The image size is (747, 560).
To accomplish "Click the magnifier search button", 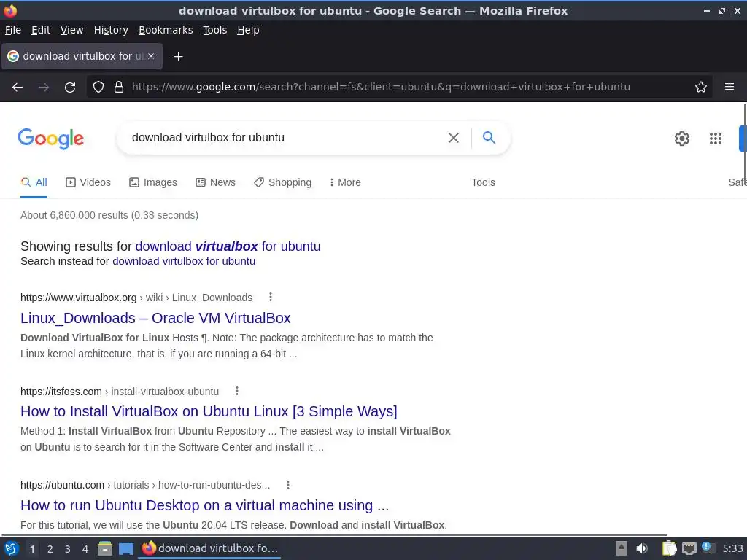I will 489,138.
